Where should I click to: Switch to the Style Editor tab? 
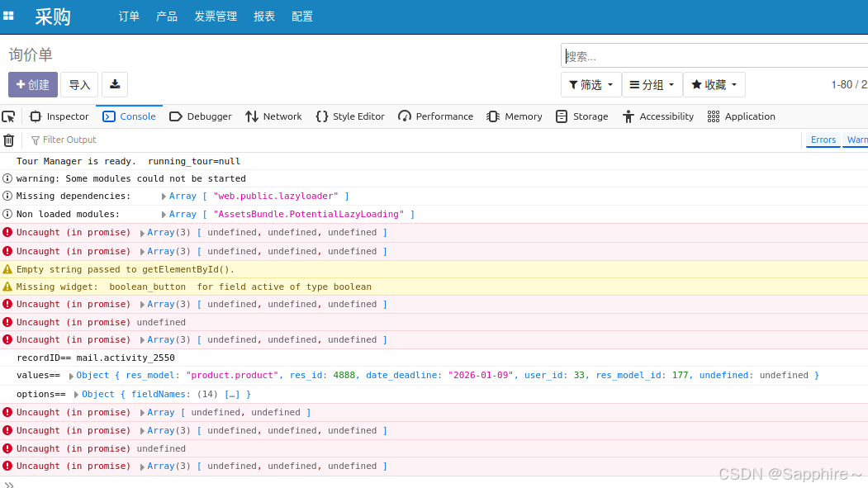(350, 116)
